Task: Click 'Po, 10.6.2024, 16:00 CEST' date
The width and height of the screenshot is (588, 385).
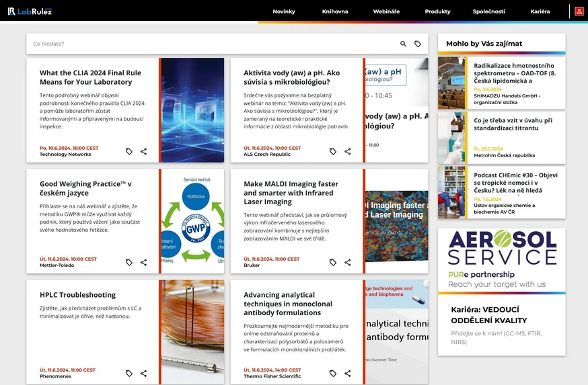Action: tap(69, 148)
